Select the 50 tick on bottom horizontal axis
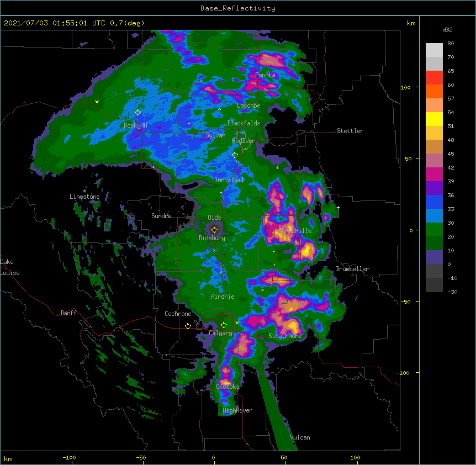476x465 pixels. 284,457
